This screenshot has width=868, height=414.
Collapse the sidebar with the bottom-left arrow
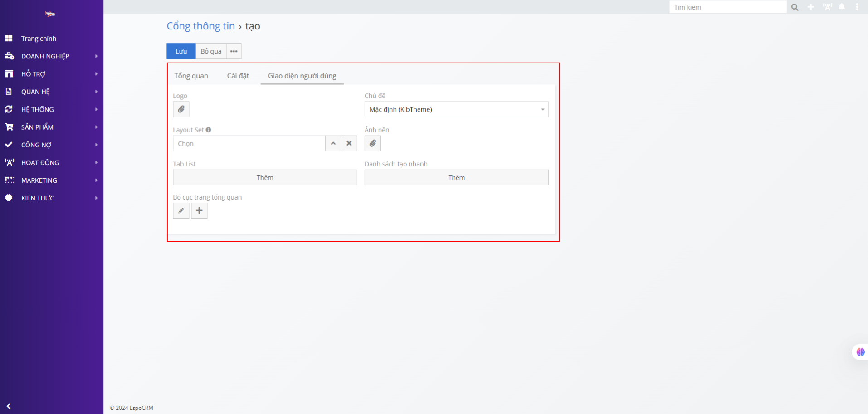(x=9, y=406)
